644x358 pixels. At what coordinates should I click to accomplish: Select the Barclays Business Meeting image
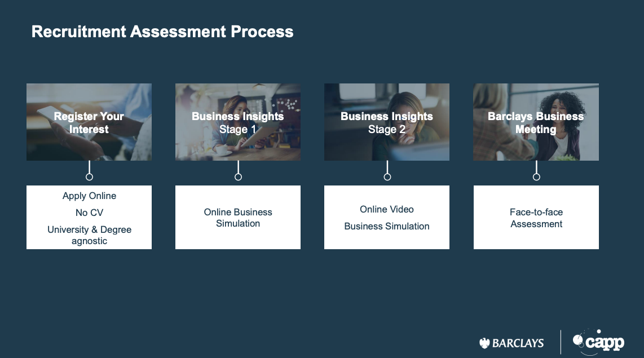click(x=536, y=122)
